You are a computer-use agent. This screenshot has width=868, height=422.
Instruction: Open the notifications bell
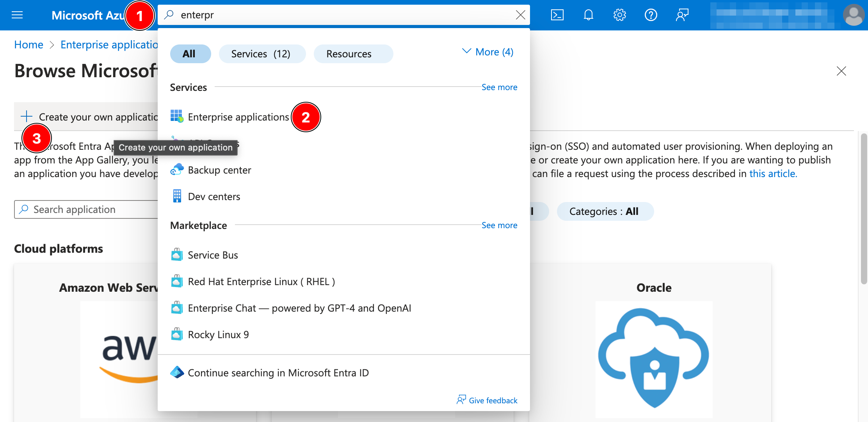[x=588, y=15]
